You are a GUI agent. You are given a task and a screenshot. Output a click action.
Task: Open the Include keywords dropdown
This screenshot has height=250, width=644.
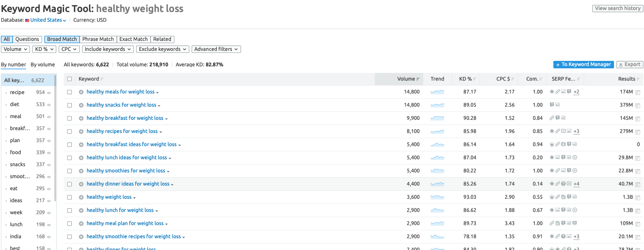coord(108,49)
